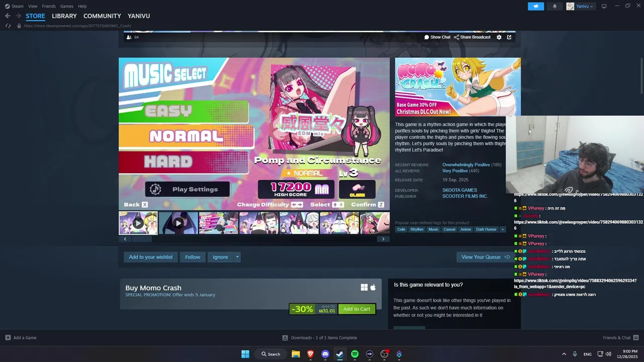644x362 pixels.
Task: Add Momo Crash to your wishlist
Action: click(x=150, y=257)
